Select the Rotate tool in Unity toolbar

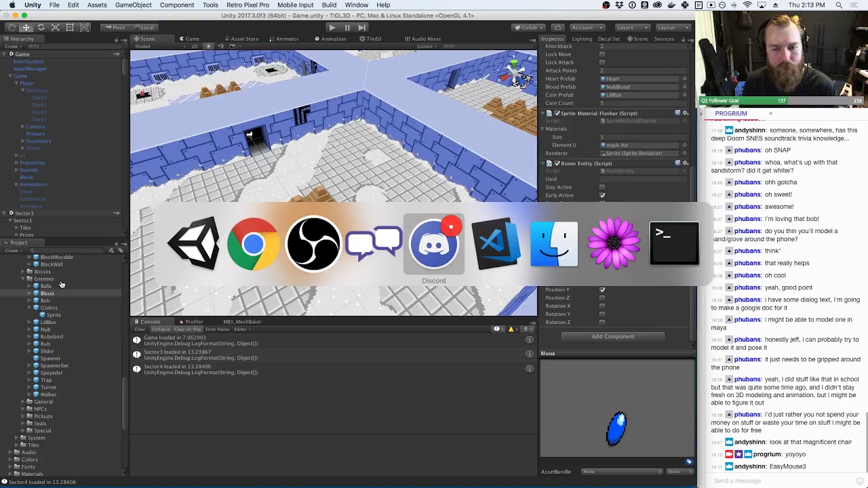pos(41,28)
